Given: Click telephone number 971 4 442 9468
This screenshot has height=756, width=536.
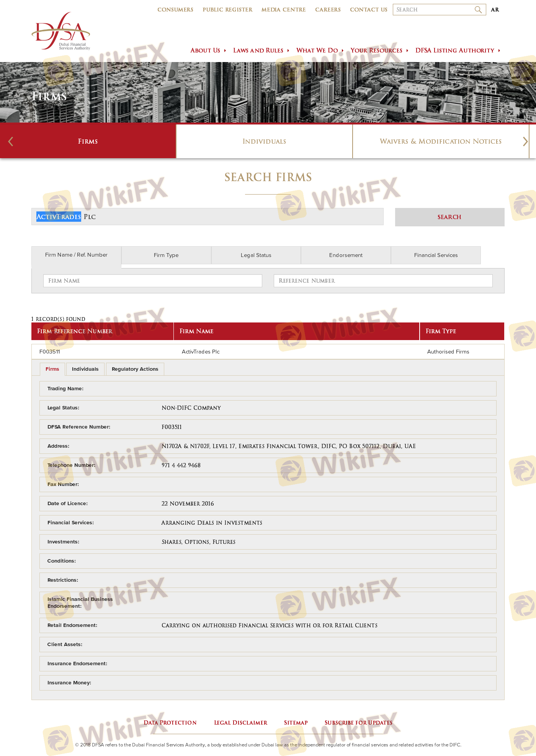Looking at the screenshot, I should click(181, 465).
